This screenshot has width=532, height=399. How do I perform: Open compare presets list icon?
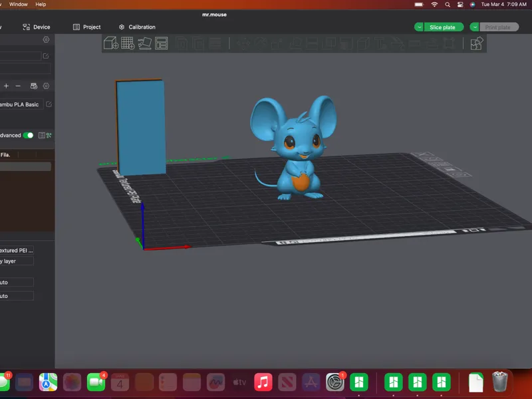[41, 136]
